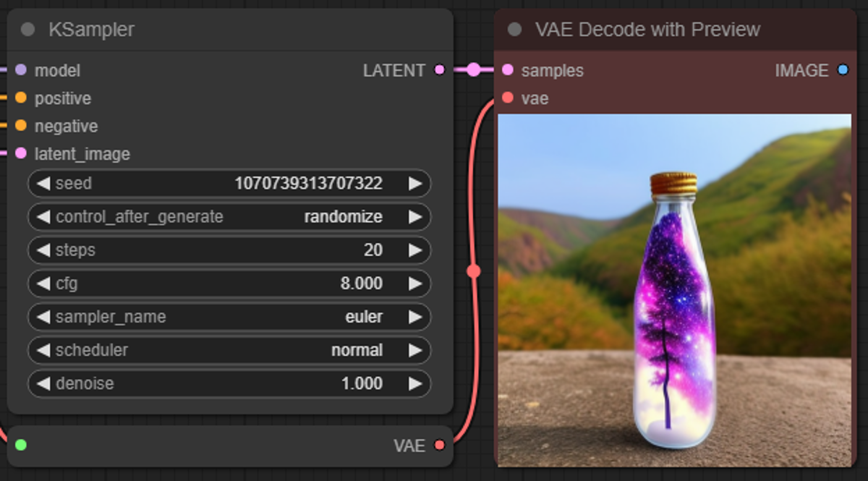This screenshot has height=481, width=868.
Task: Cycle control_after_generate with its right arrow
Action: (x=416, y=216)
